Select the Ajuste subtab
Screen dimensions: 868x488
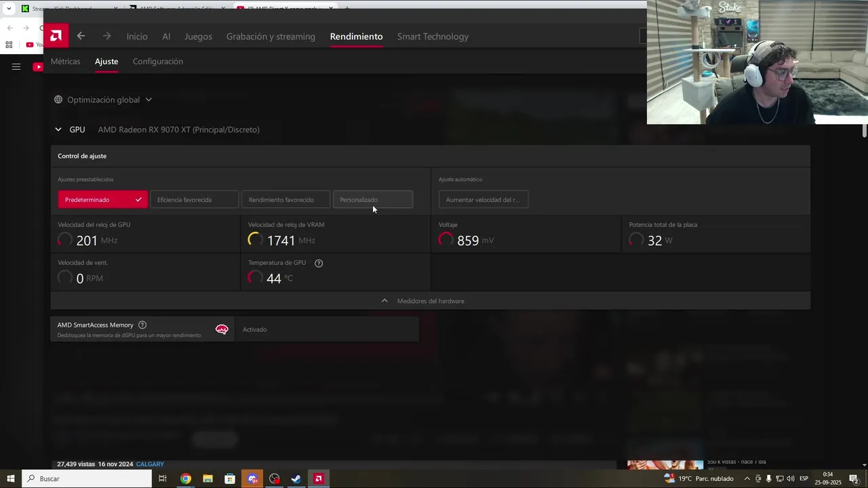tap(106, 61)
